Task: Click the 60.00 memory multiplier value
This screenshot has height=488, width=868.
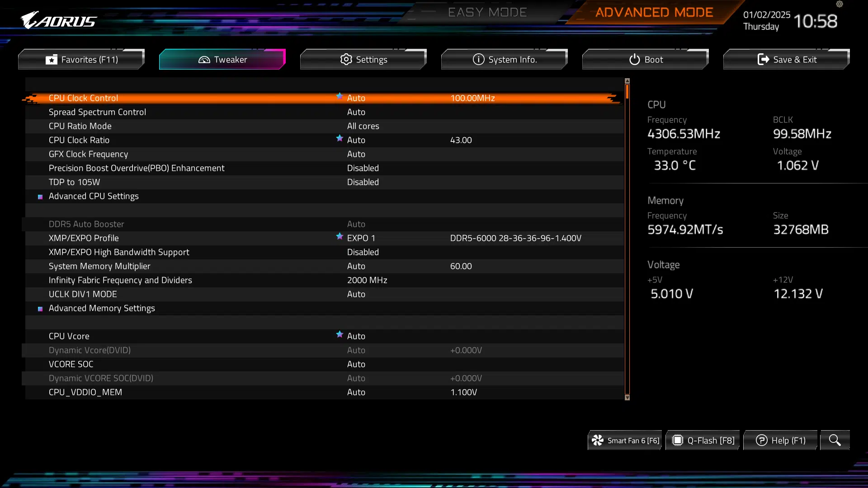Action: 461,266
